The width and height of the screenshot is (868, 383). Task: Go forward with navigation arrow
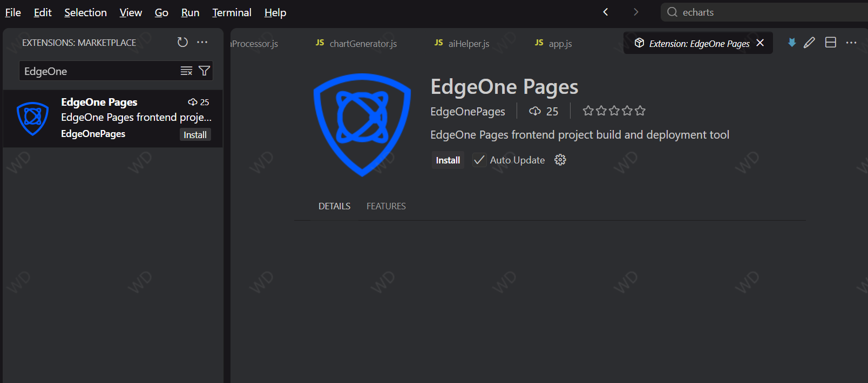[636, 12]
